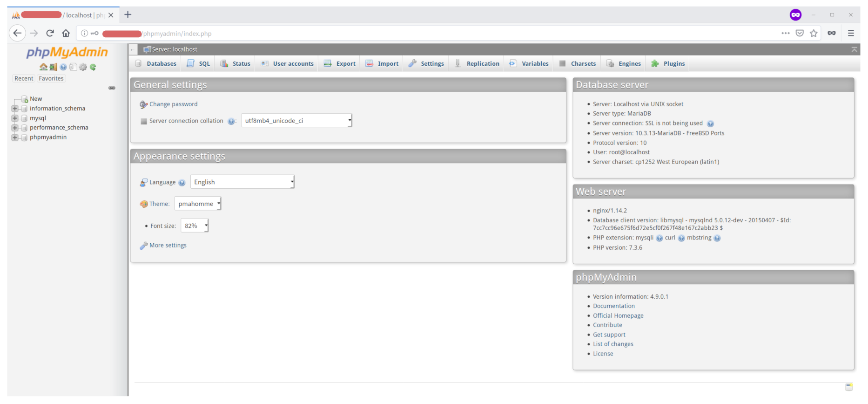Image resolution: width=868 pixels, height=404 pixels.
Task: Open the Engines tab
Action: 624,64
